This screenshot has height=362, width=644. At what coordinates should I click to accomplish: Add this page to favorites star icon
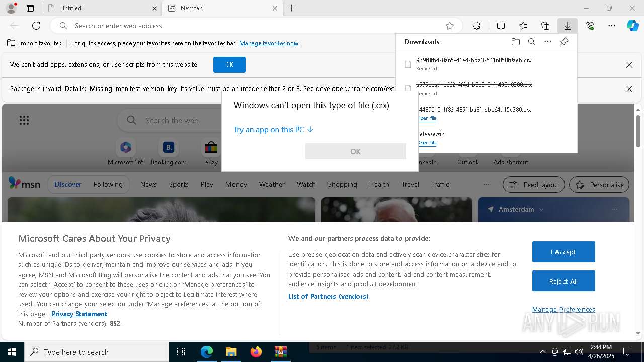click(x=450, y=26)
